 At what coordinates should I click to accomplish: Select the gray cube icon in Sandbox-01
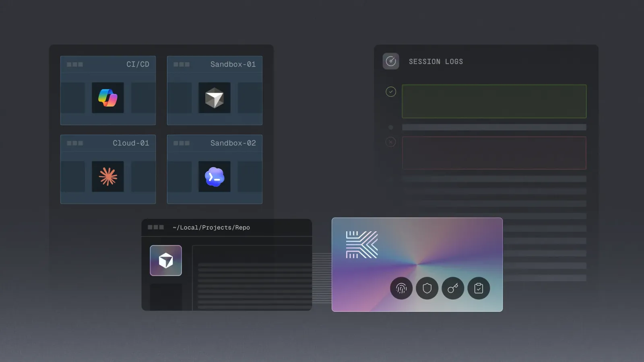(215, 98)
